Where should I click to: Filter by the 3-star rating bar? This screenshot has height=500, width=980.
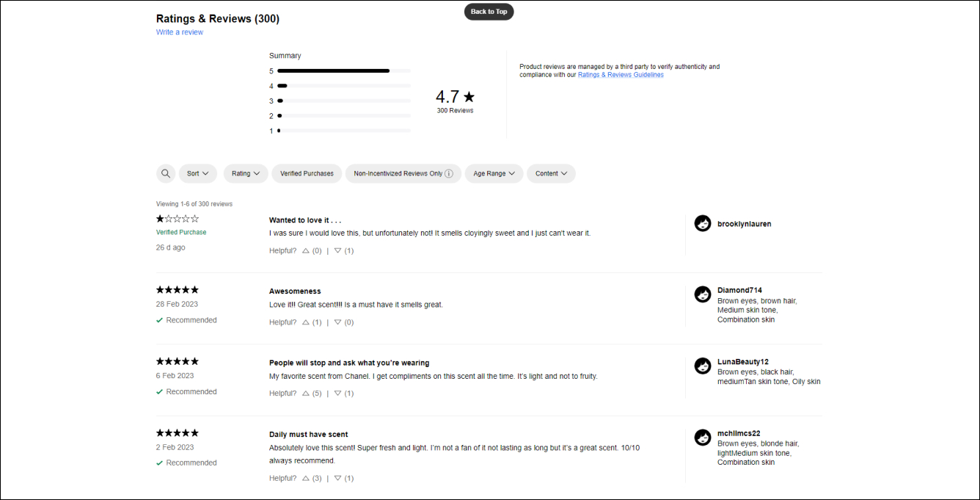click(344, 101)
